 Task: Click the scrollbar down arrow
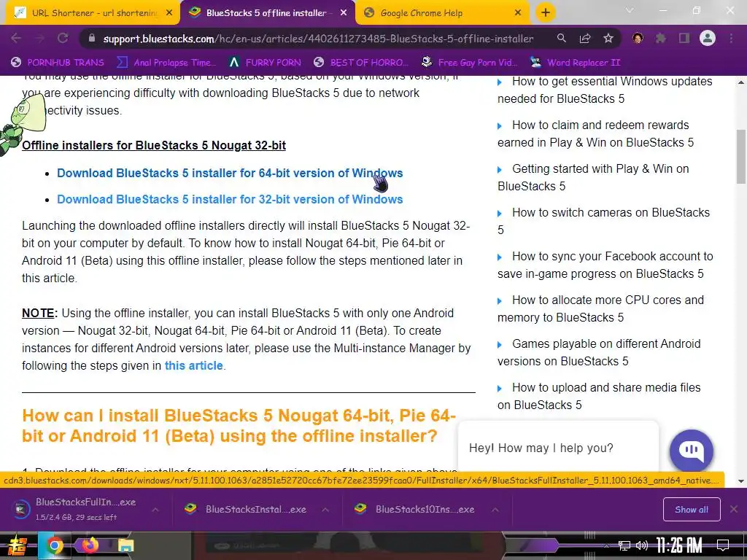741,481
